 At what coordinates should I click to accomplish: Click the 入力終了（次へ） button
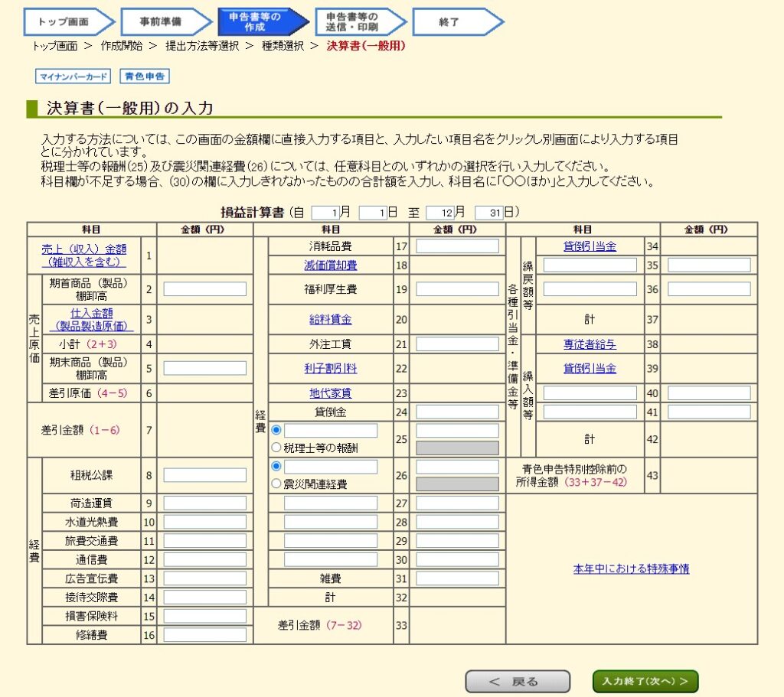point(645,681)
